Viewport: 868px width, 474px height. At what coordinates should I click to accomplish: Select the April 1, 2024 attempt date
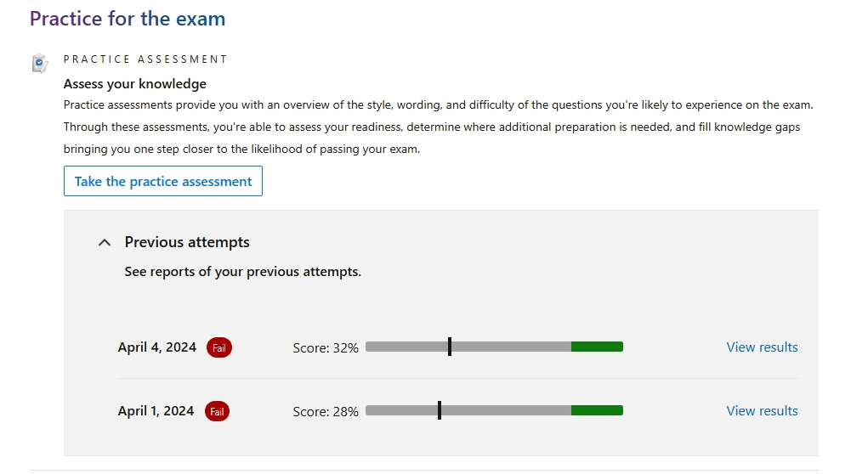click(156, 411)
